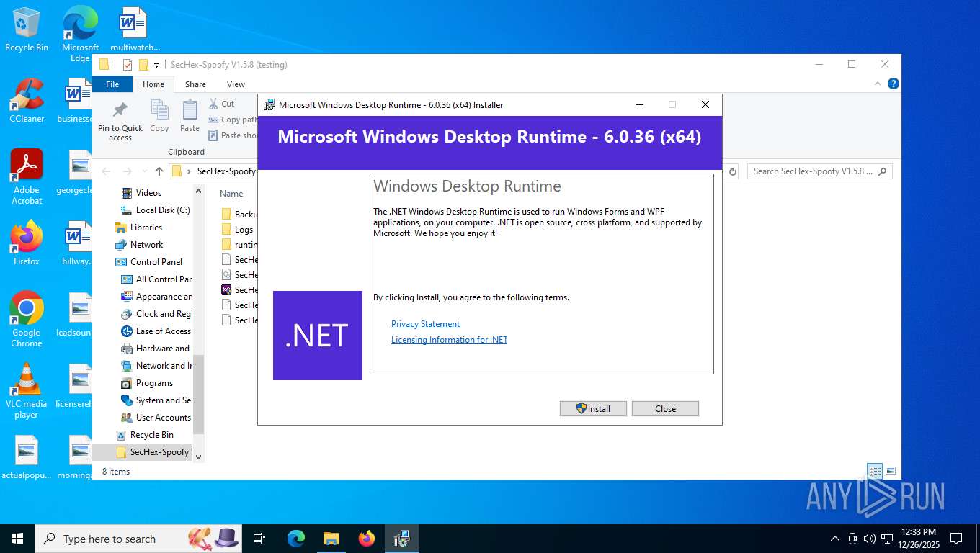Go back in Explorer navigation

coord(107,171)
